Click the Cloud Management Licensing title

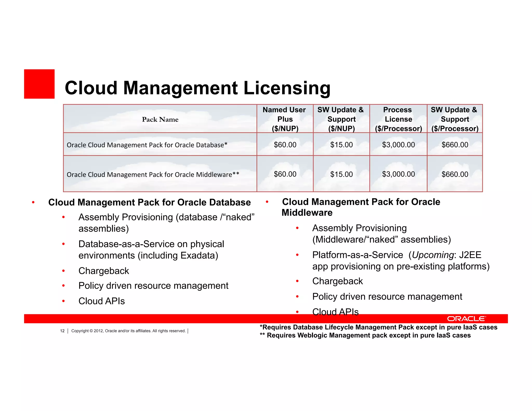pos(197,88)
